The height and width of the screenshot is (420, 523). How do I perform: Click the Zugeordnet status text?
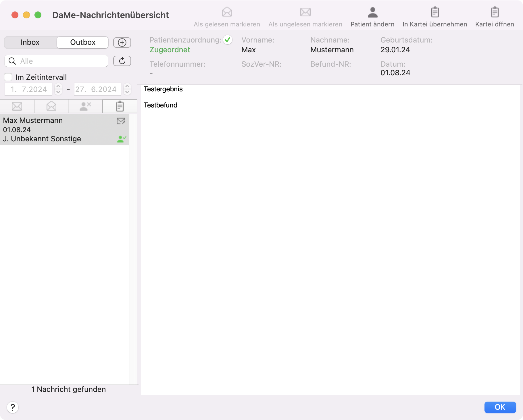tap(170, 50)
